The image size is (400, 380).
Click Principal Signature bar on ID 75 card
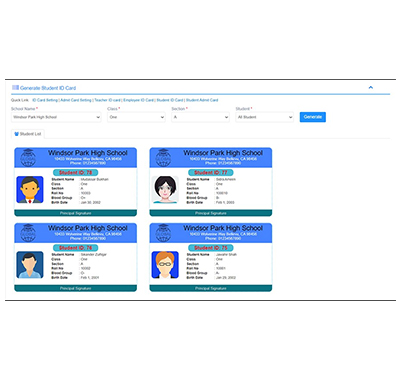pyautogui.click(x=211, y=288)
